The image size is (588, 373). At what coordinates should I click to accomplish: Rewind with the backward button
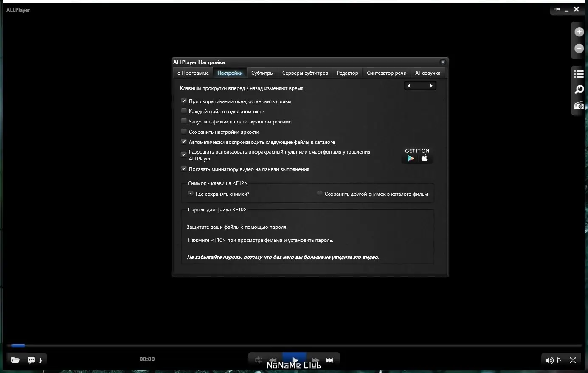pos(273,360)
